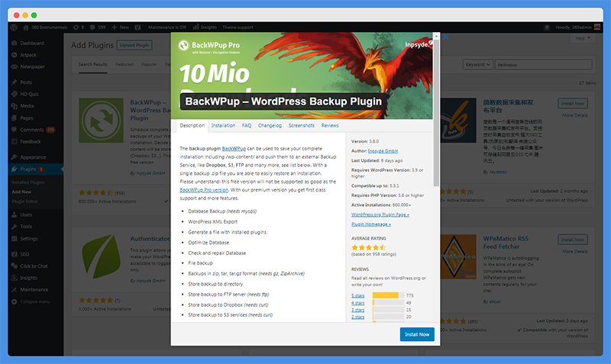
Task: Open Pages in the sidebar
Action: [x=27, y=118]
